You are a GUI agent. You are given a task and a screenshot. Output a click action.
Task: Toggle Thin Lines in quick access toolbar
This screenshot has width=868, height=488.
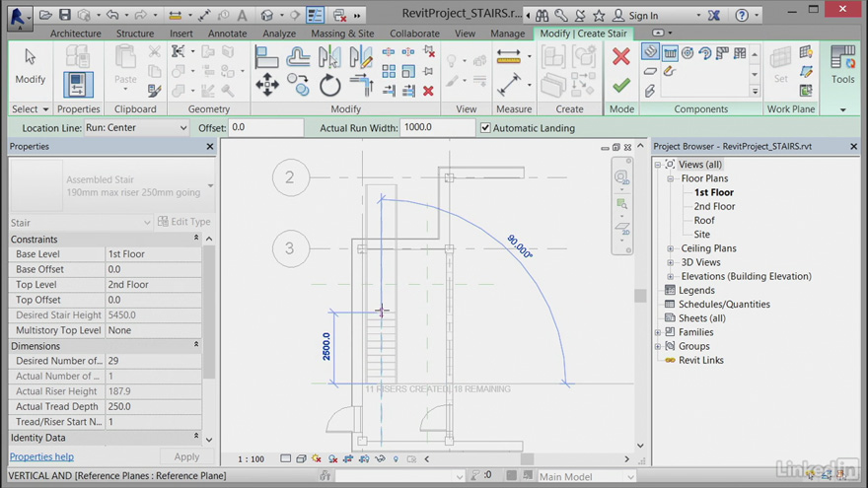(315, 15)
